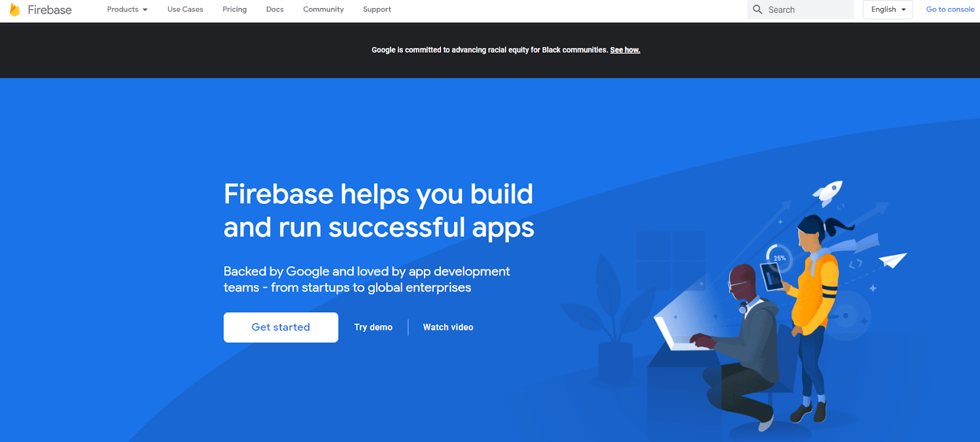Image resolution: width=980 pixels, height=442 pixels.
Task: Click the Watch video link
Action: click(448, 328)
